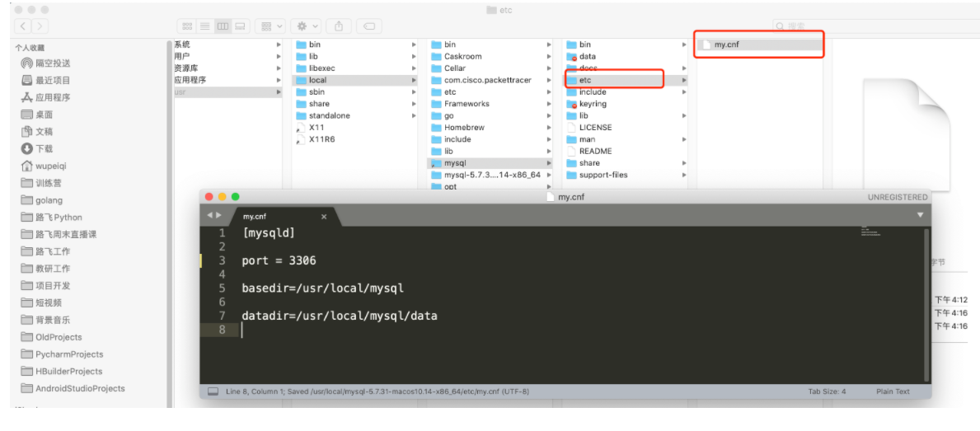This screenshot has width=980, height=431.
Task: Open the Finder group-by dropdown
Action: [270, 26]
